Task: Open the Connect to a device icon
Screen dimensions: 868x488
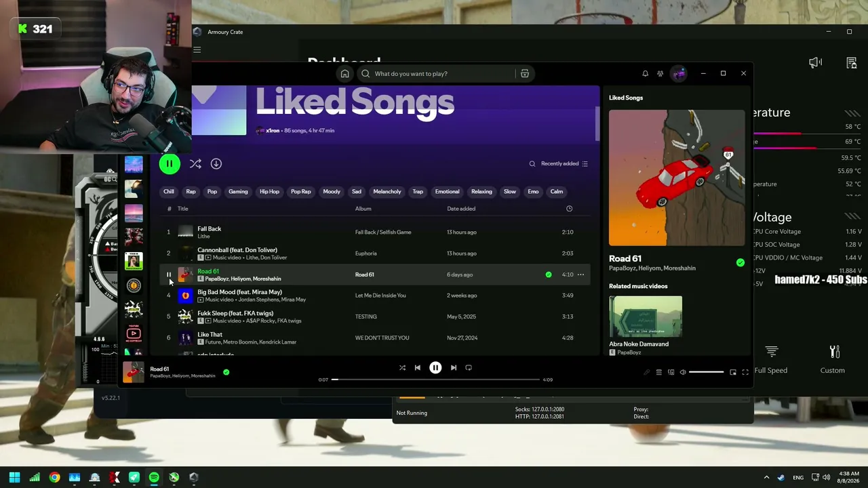Action: point(671,372)
